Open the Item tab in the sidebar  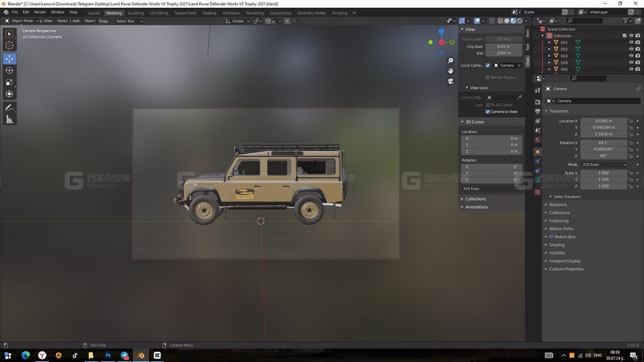tap(528, 33)
